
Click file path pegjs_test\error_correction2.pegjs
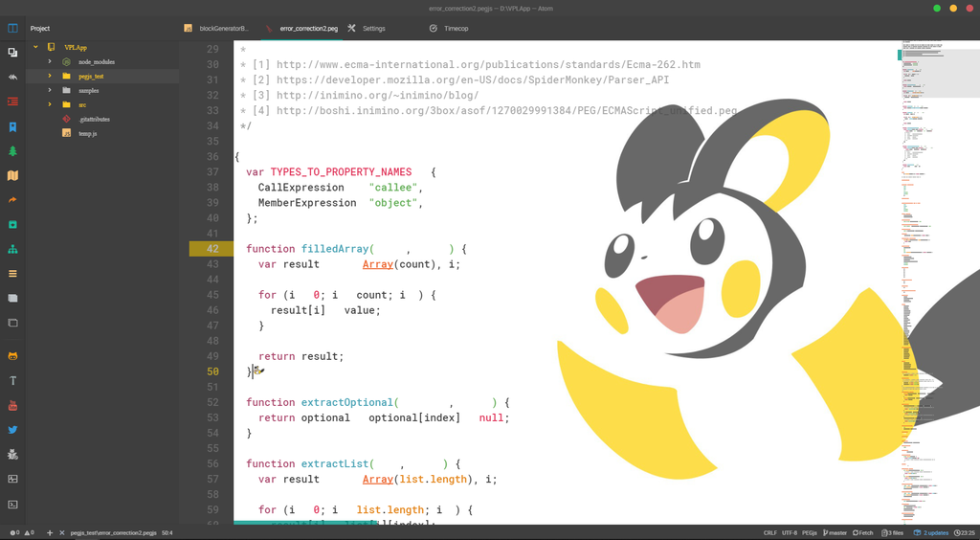[x=113, y=533]
